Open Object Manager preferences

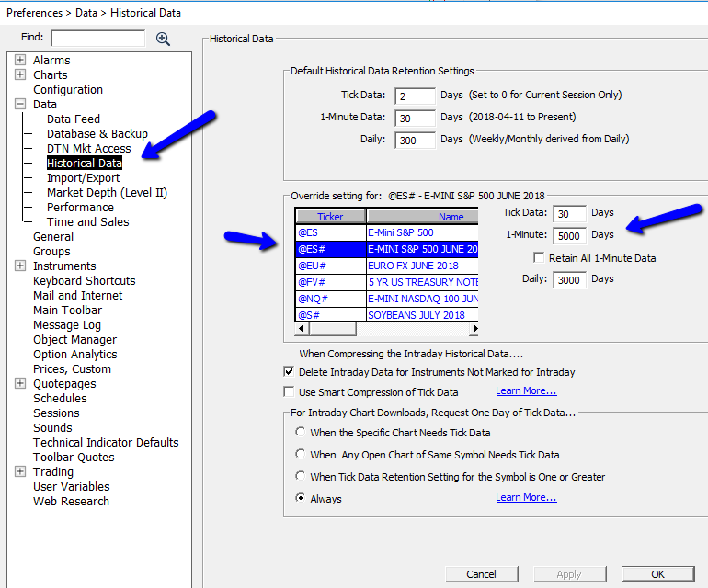coord(74,340)
